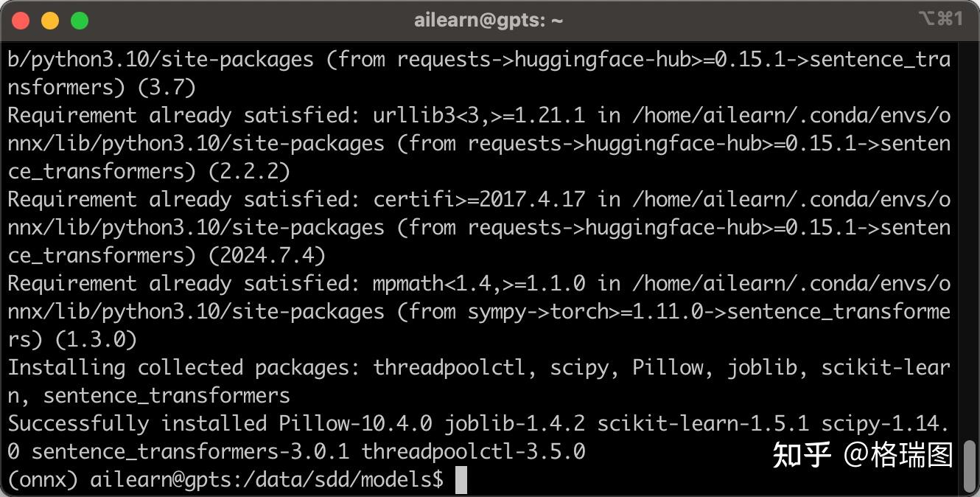Click threadpoolctl-3.5.0 in the output

click(473, 452)
